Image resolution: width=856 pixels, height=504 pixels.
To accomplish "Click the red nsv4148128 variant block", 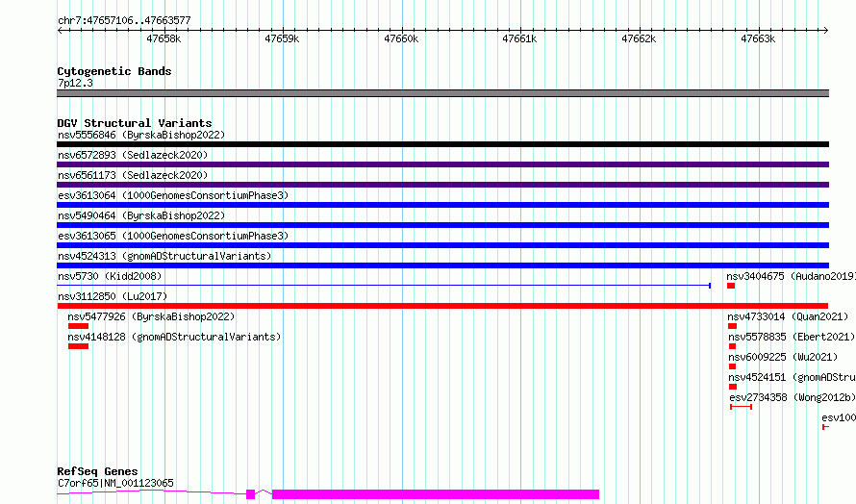I will pos(78,346).
